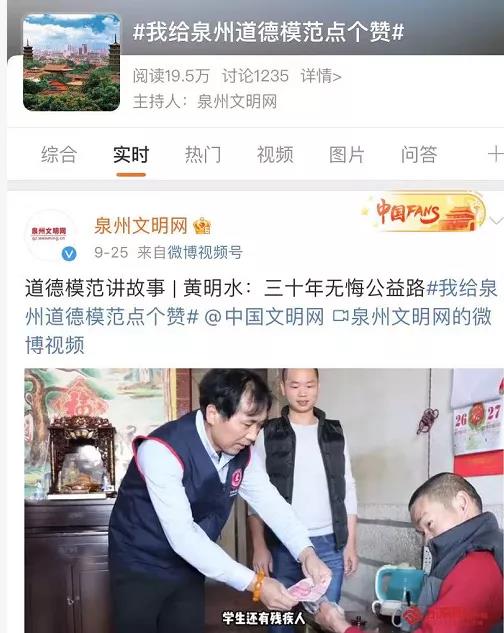Expand the post options chevron

[497, 221]
